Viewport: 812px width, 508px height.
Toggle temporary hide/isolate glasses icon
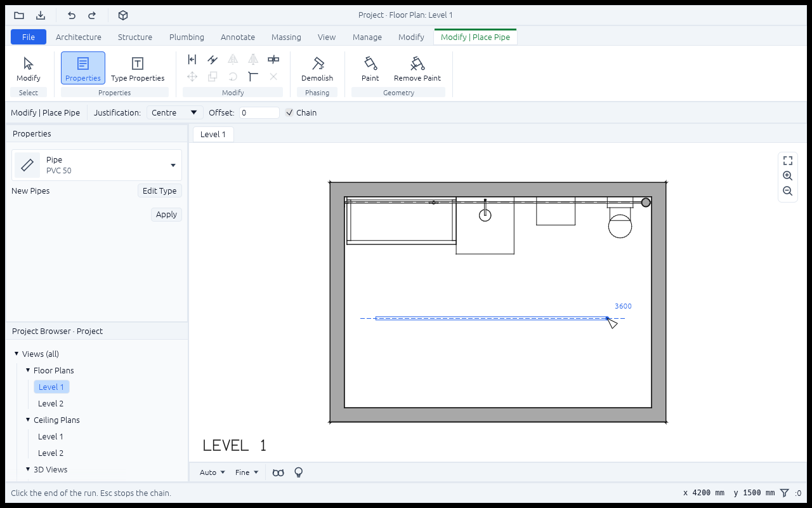pyautogui.click(x=278, y=472)
